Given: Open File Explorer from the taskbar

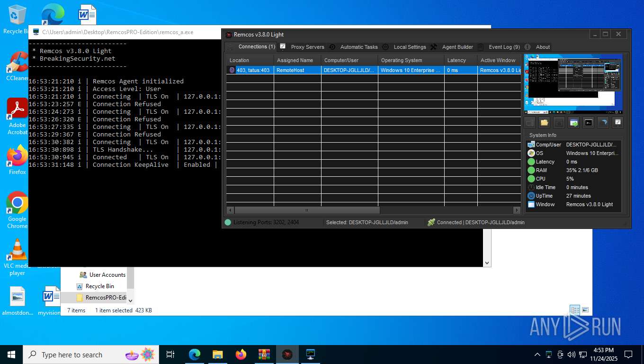Looking at the screenshot, I should [x=217, y=355].
